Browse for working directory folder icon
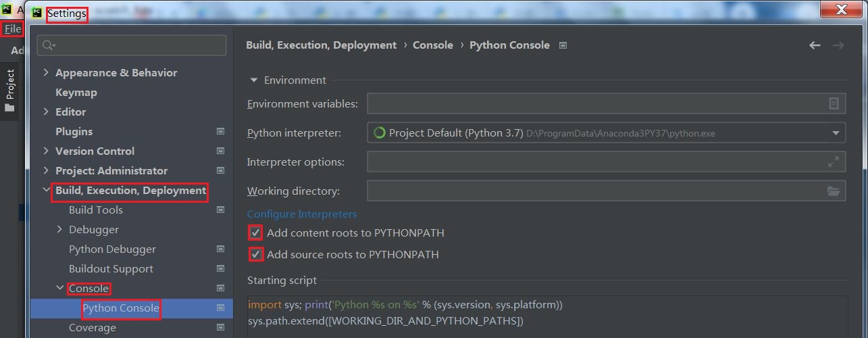Viewport: 868px width, 338px height. 834,191
